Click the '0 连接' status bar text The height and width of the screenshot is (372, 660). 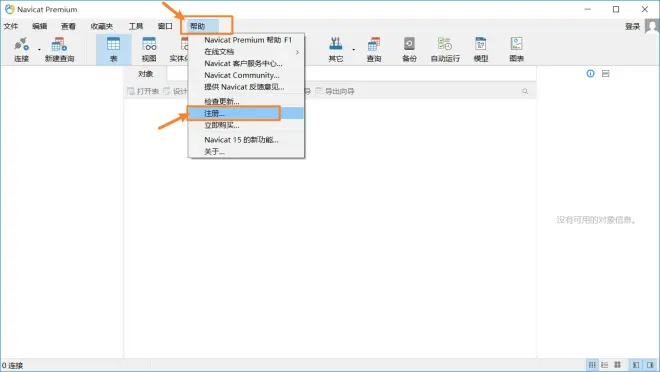13,365
